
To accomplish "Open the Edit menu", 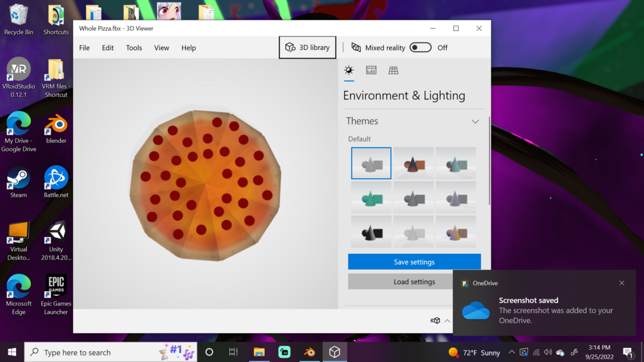I will [x=108, y=47].
